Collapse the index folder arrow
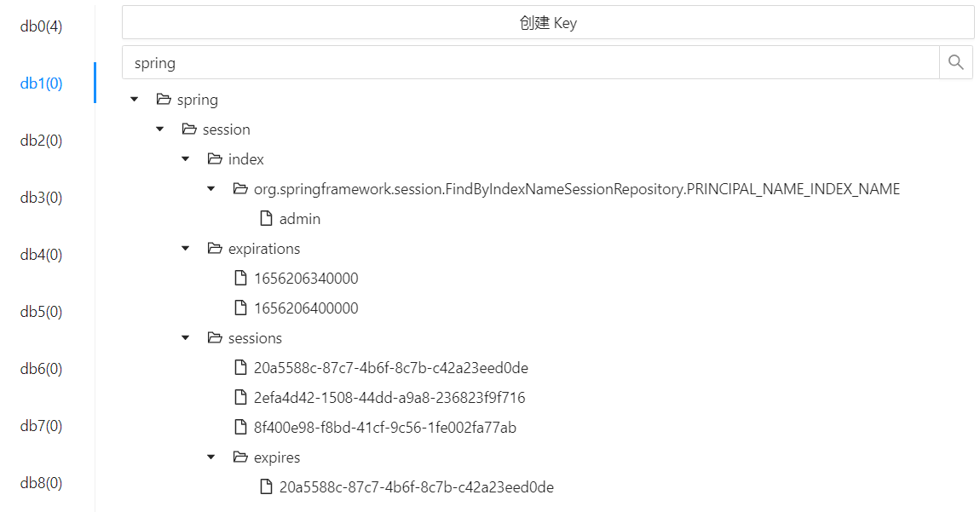This screenshot has height=512, width=980. click(185, 159)
